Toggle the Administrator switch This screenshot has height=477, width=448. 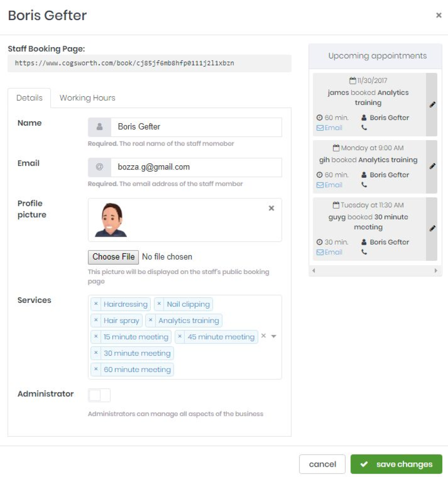tap(99, 395)
